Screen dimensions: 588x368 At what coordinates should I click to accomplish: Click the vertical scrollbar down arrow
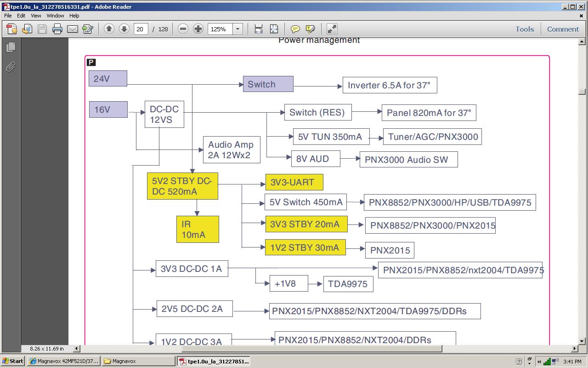point(582,341)
